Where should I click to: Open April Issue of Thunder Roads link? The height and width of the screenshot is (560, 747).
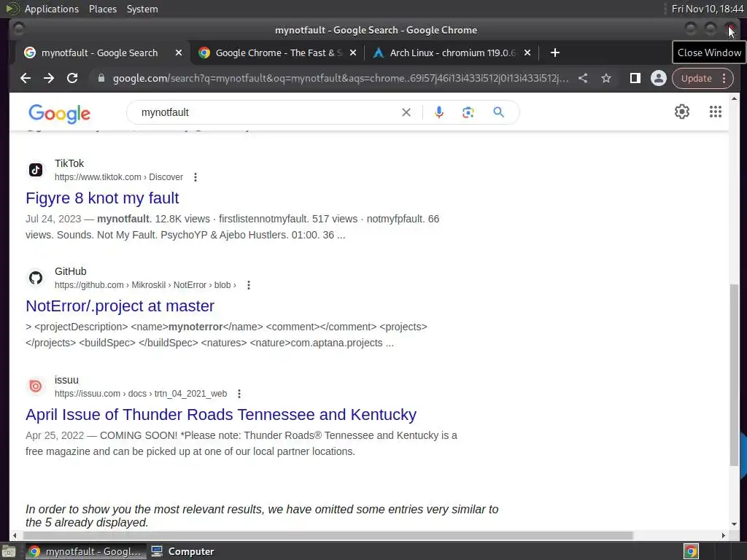(221, 415)
